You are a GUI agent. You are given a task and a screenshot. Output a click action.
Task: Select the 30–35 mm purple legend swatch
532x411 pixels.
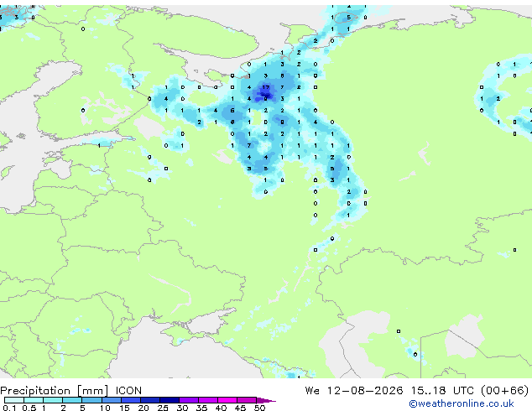189,400
